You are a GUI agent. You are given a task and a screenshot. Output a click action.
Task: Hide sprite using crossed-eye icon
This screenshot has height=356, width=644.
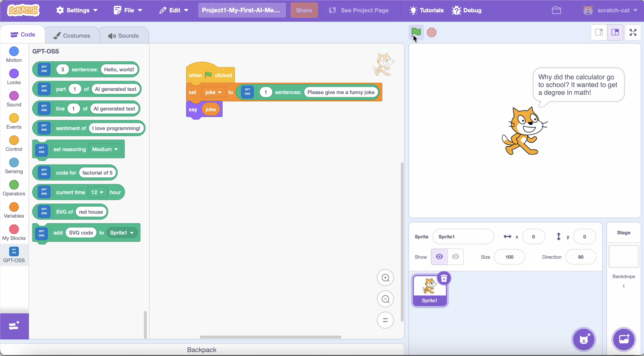pos(455,257)
